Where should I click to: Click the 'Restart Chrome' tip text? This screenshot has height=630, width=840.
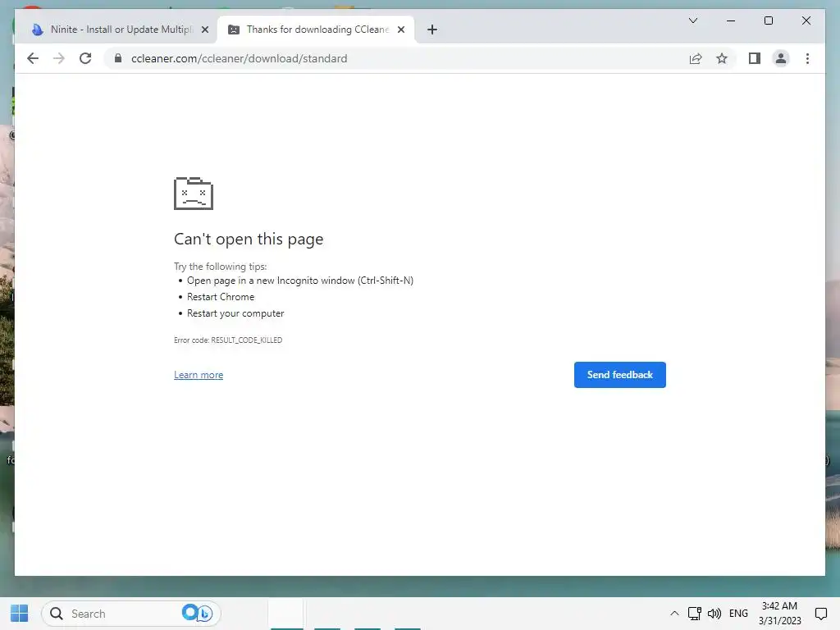(x=220, y=297)
